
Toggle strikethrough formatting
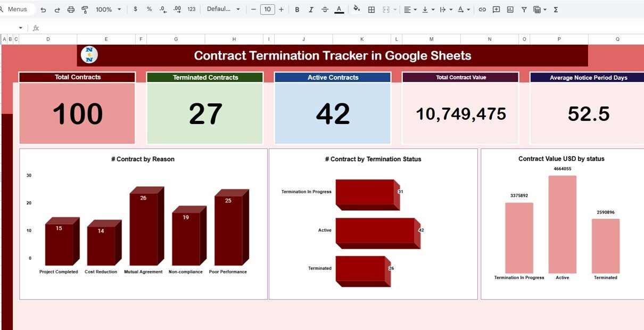325,10
